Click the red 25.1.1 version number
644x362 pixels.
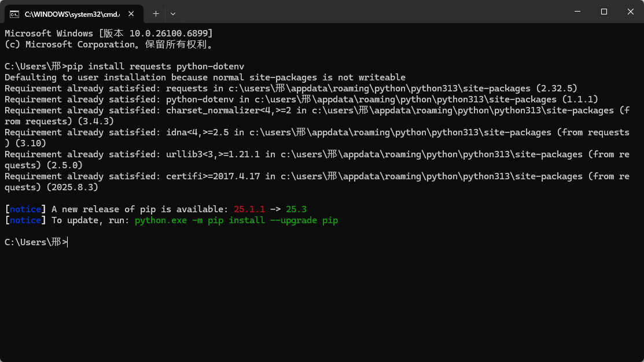pyautogui.click(x=249, y=209)
